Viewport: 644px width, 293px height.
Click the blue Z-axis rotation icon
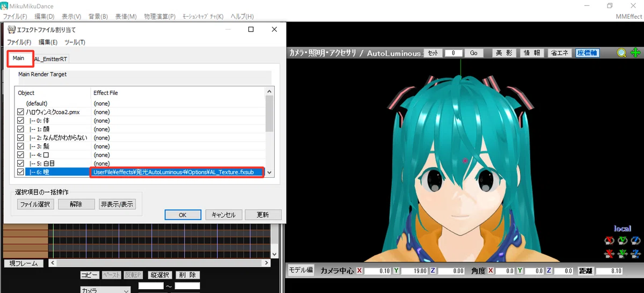635,240
